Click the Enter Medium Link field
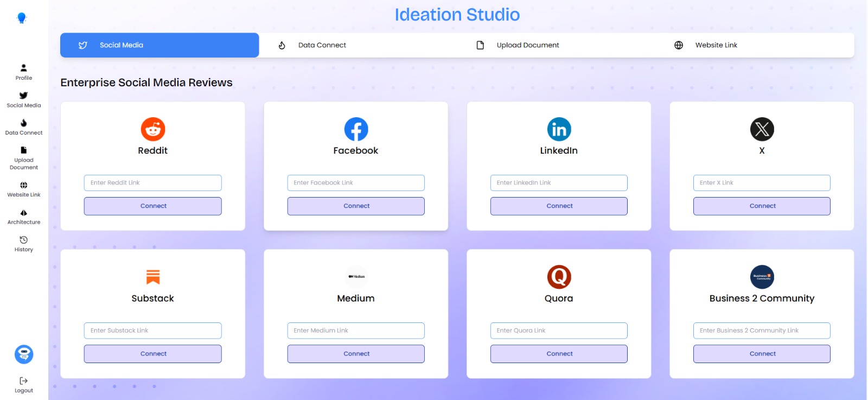This screenshot has width=868, height=400. 356,331
